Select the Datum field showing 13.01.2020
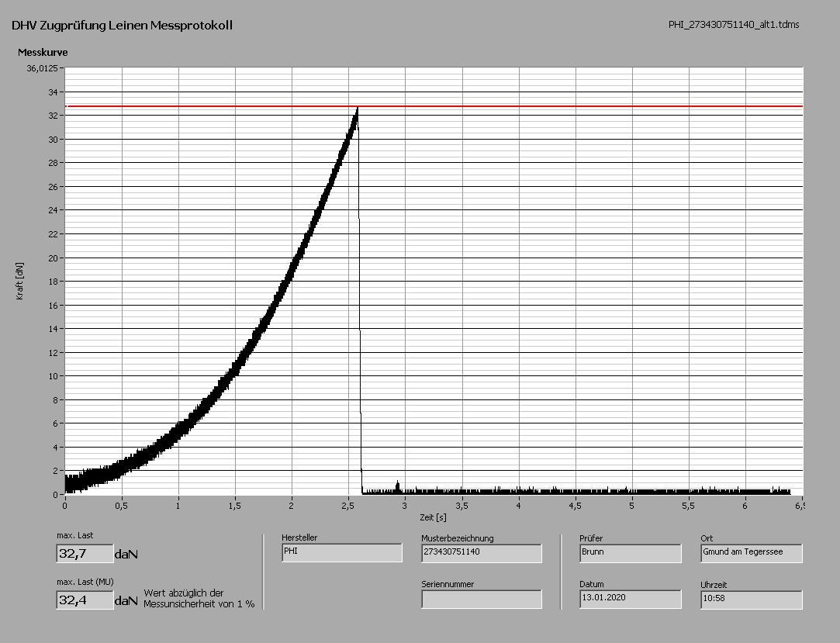 click(630, 599)
